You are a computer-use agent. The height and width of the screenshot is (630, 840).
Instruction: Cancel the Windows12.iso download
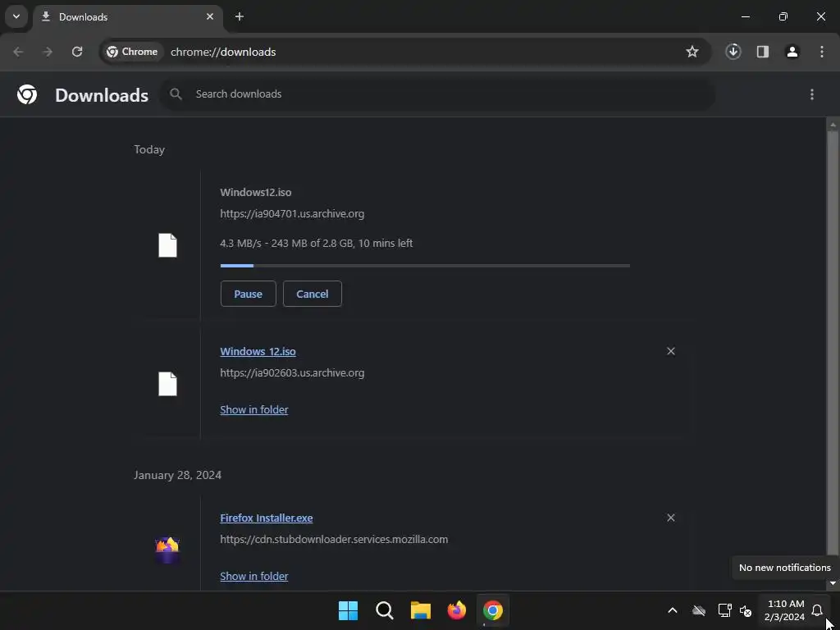pos(313,294)
